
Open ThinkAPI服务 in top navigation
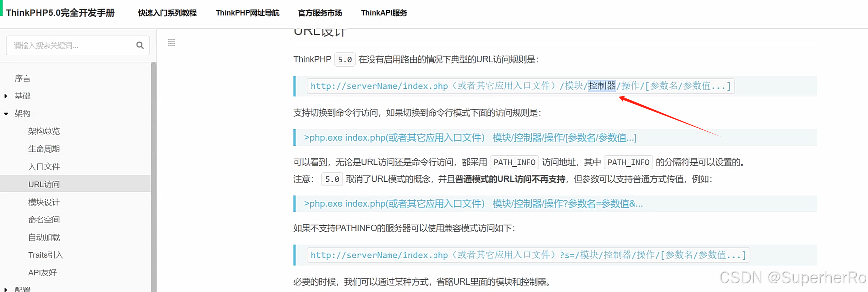(x=384, y=13)
